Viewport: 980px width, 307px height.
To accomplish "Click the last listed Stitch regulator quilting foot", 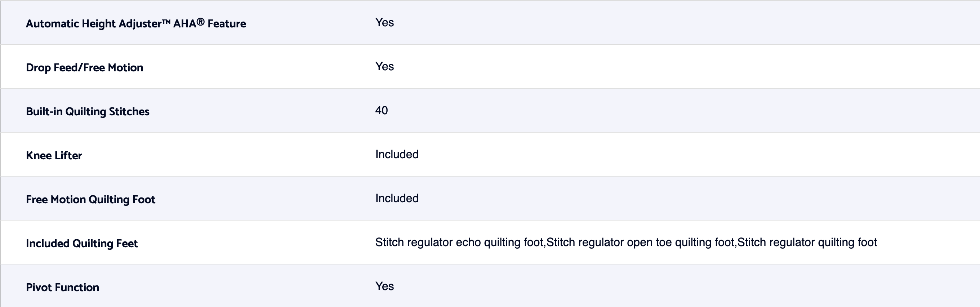I will [x=807, y=243].
